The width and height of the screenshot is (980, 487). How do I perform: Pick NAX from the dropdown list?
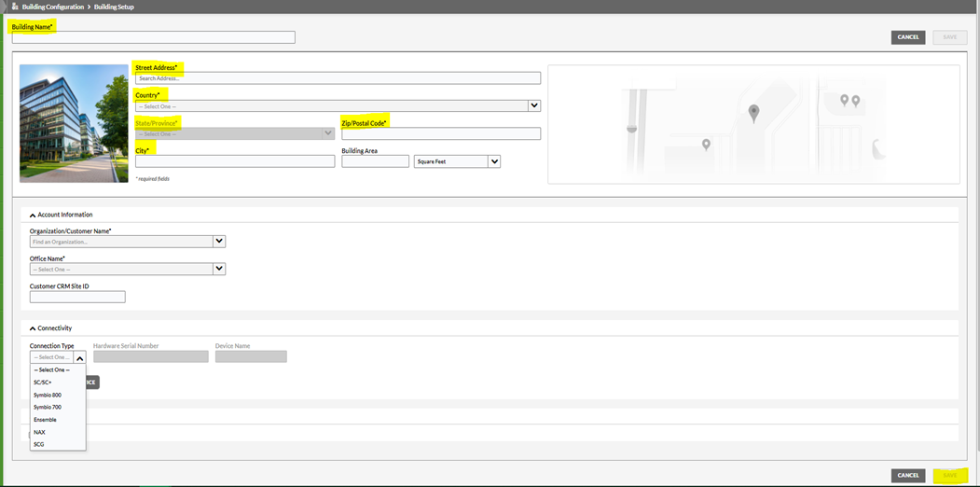pos(39,432)
